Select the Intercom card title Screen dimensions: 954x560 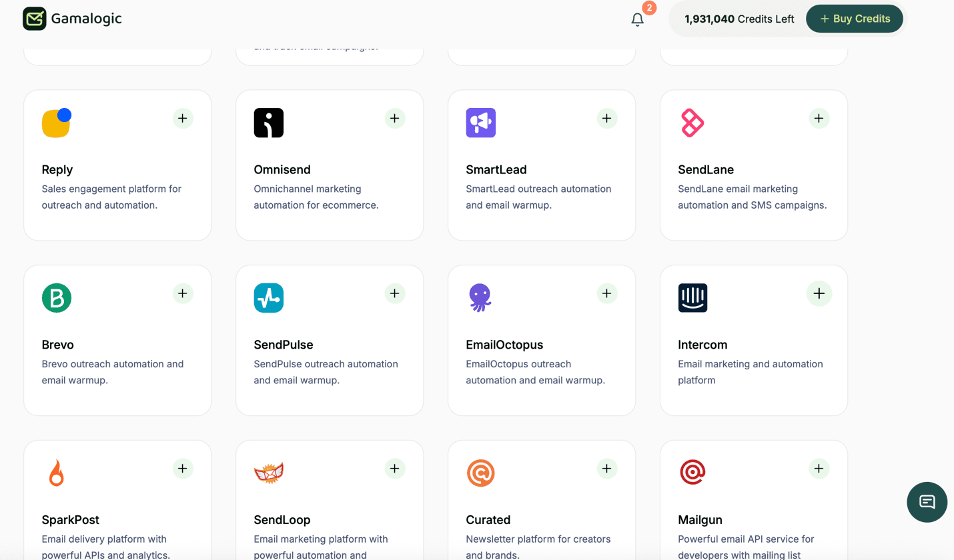coord(702,345)
